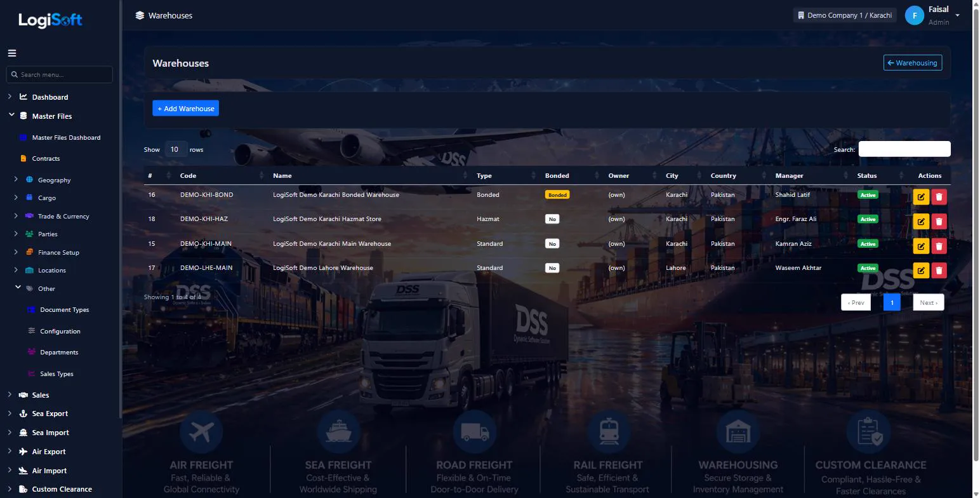980x498 pixels.
Task: Click the Active status of DEMO-KHI-MAIN
Action: pos(868,244)
